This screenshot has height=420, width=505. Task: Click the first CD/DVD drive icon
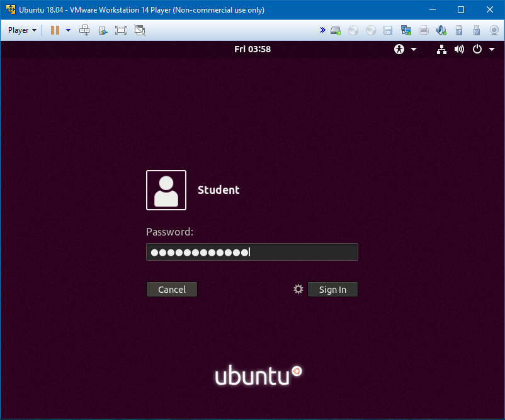coord(353,31)
